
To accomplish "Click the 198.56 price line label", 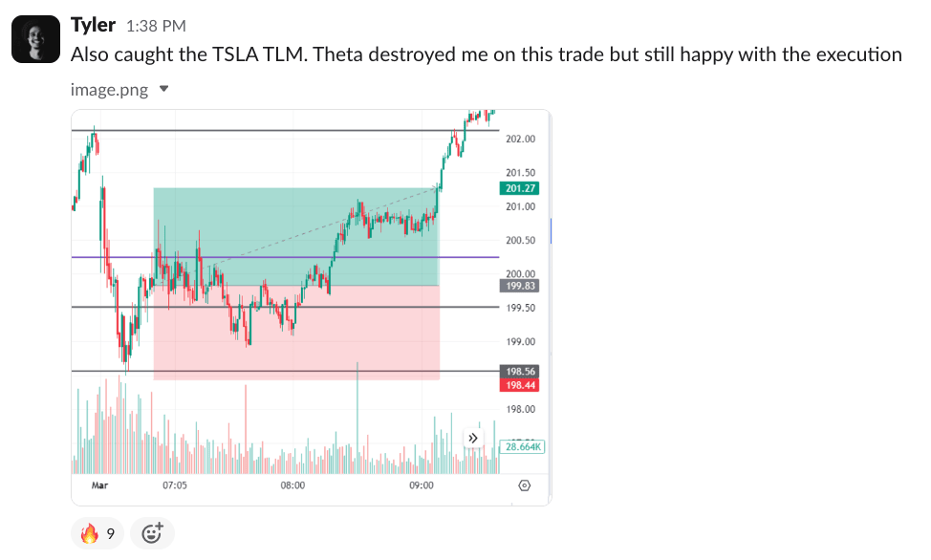I will pos(520,372).
